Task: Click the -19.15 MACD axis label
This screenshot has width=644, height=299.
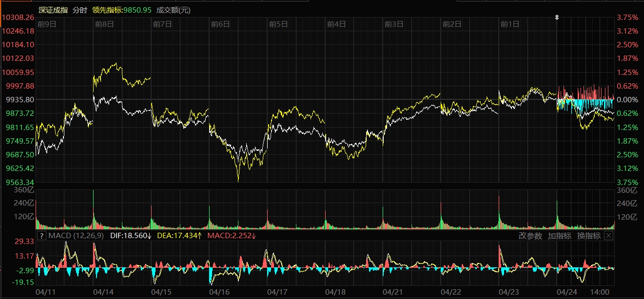Action: pos(22,282)
